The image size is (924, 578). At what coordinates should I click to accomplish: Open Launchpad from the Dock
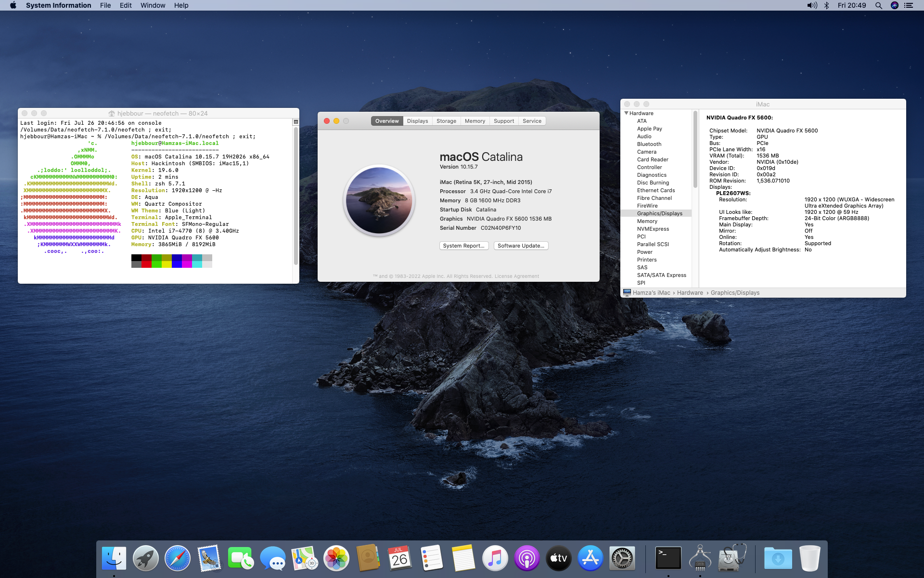[145, 558]
